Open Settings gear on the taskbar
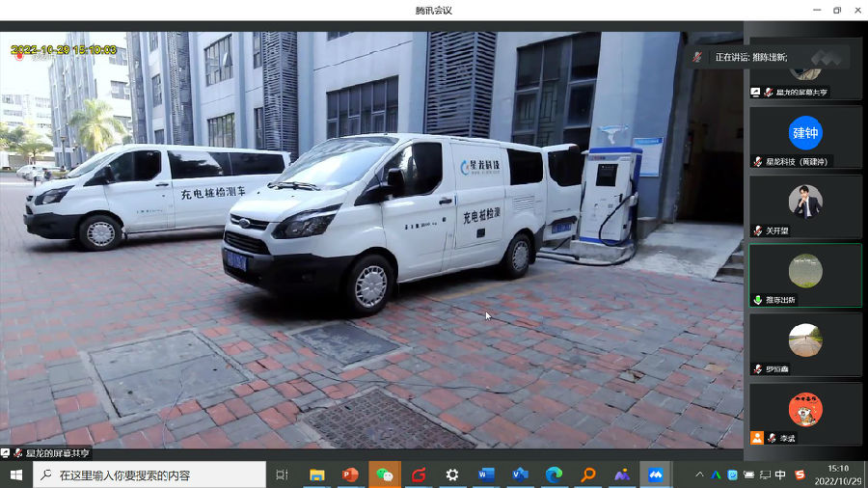868x488 pixels. click(x=452, y=474)
